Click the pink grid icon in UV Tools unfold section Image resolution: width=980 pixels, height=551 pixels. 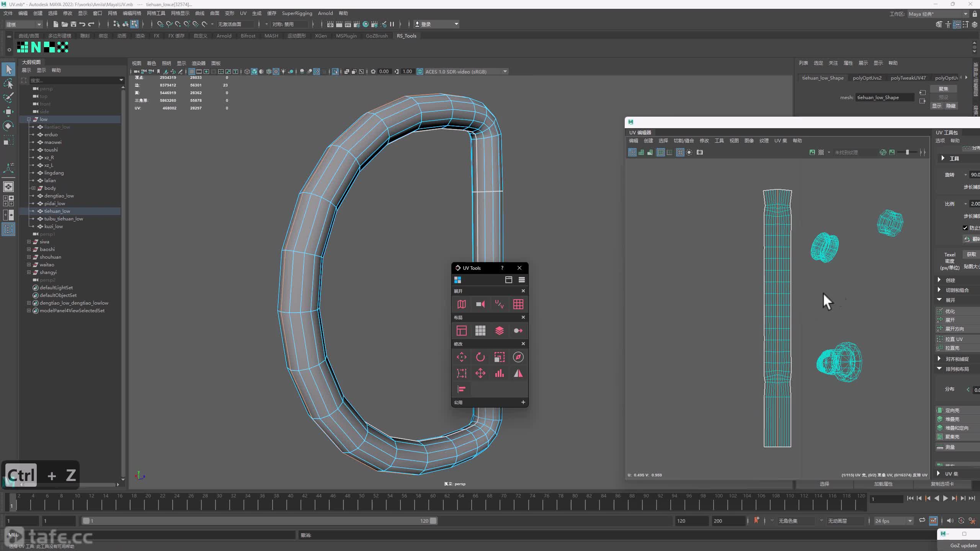(x=518, y=304)
